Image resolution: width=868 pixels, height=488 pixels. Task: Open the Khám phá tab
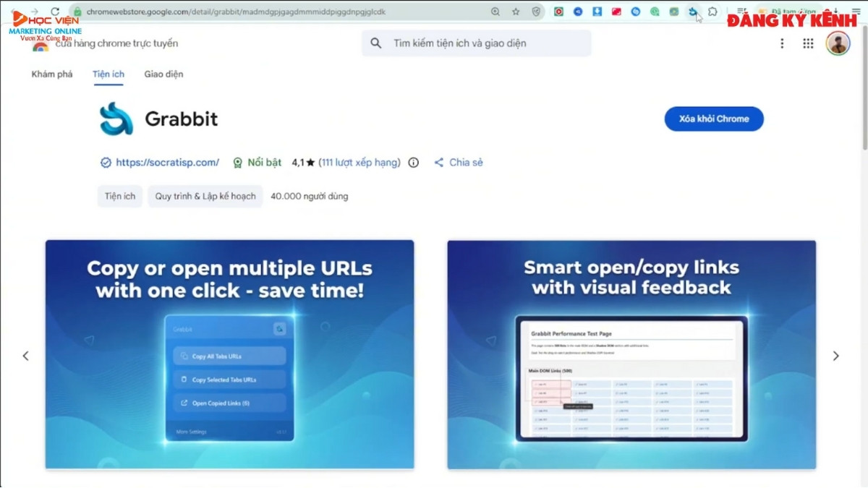(x=51, y=74)
